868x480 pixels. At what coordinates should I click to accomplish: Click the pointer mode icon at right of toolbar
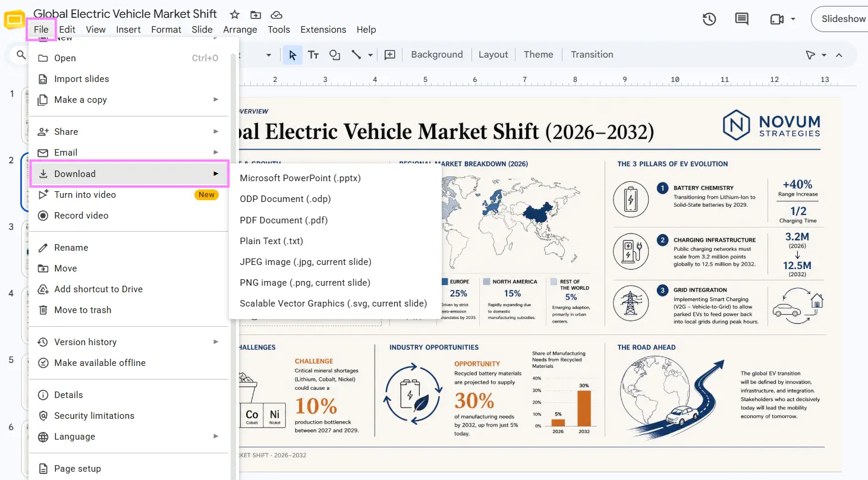810,55
